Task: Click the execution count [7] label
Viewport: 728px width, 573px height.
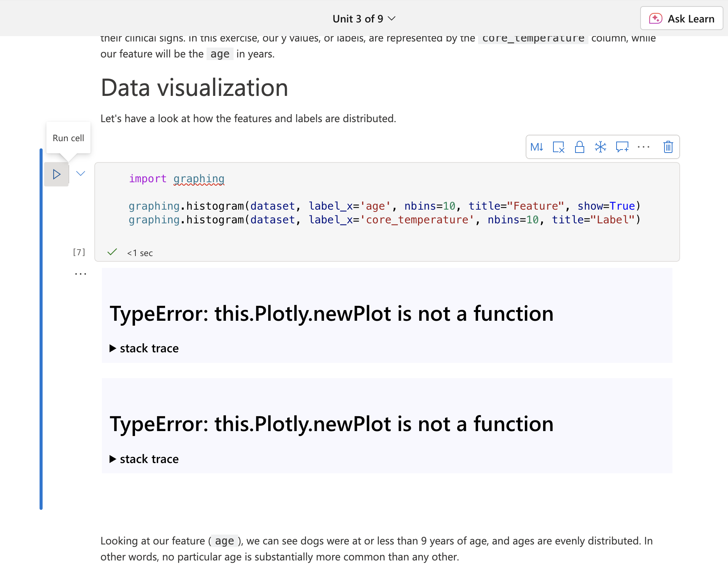Action: (78, 252)
